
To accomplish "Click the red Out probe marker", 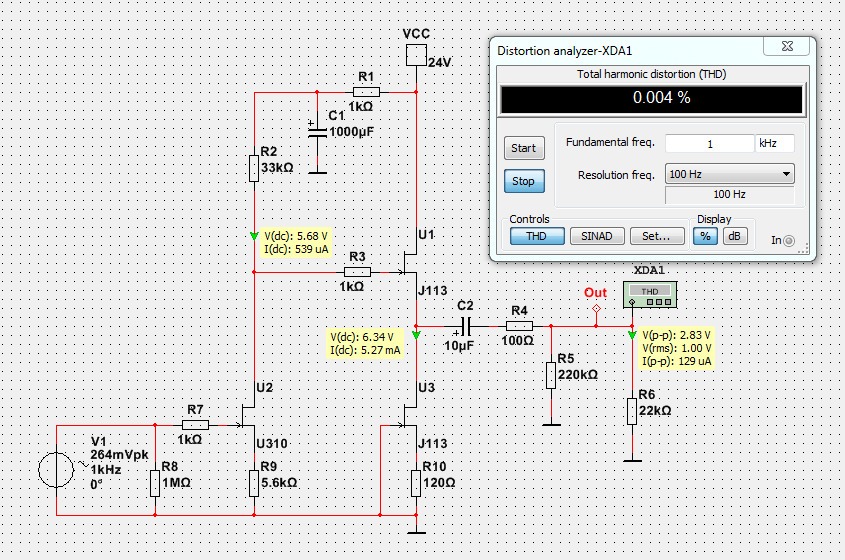I will [x=596, y=309].
